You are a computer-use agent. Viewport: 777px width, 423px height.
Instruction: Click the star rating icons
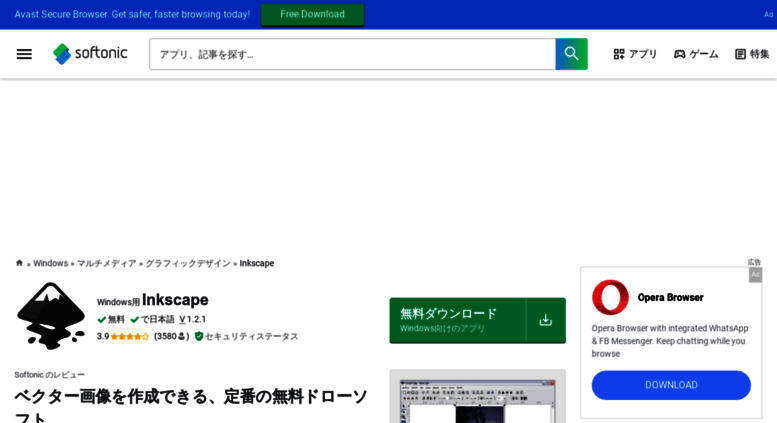point(130,337)
